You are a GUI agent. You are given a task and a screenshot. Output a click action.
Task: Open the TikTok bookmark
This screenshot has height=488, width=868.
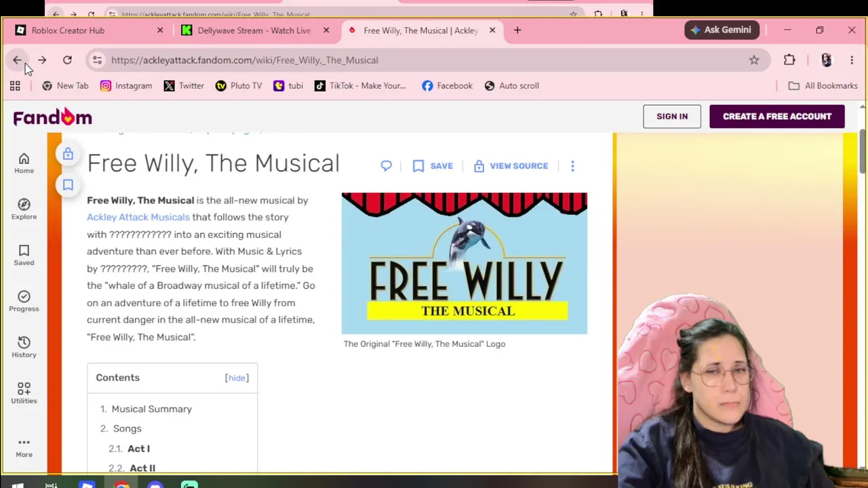click(360, 85)
